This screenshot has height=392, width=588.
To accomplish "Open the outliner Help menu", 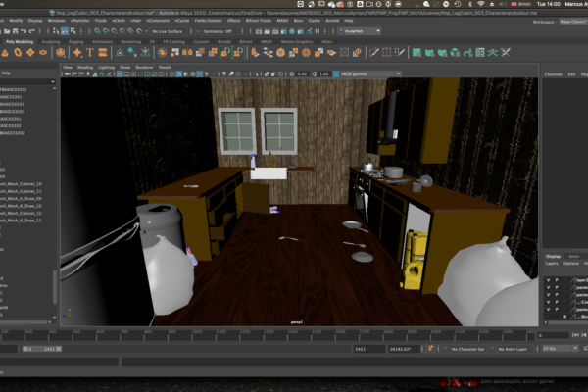I will [6, 73].
